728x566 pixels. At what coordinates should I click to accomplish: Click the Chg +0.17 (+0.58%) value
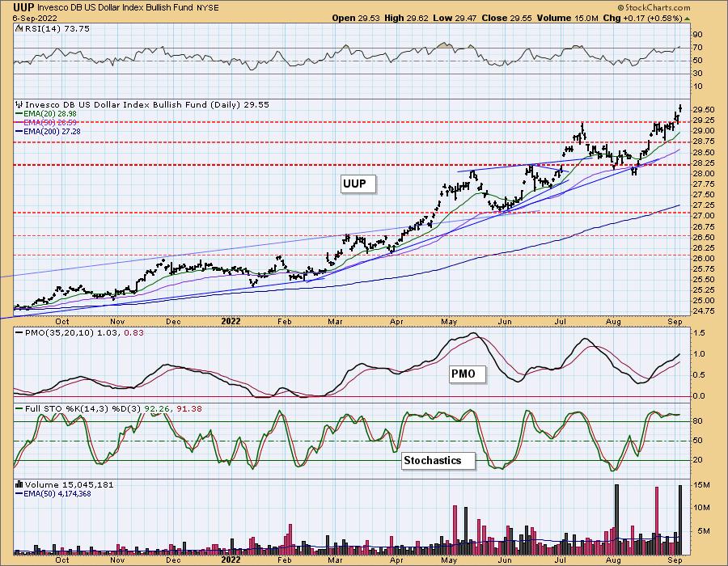click(x=642, y=18)
